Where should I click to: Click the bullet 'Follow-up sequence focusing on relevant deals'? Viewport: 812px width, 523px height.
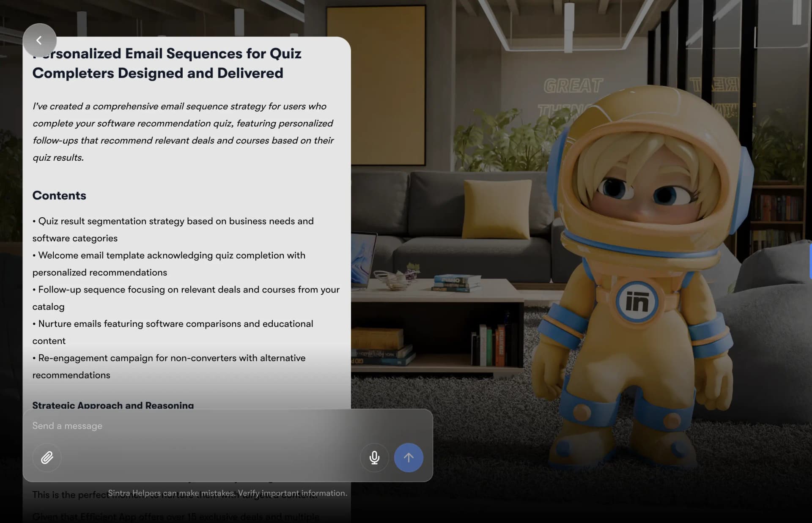click(186, 298)
